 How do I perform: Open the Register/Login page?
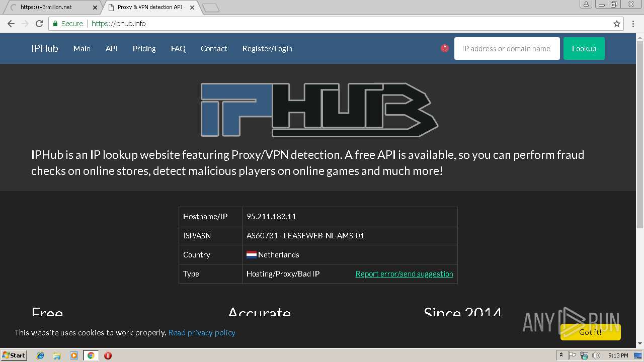click(x=267, y=49)
